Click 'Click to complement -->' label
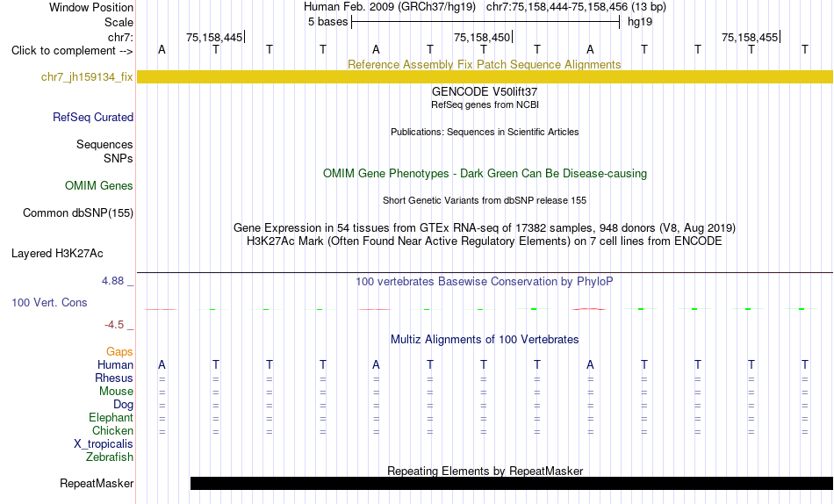This screenshot has height=504, width=834. pyautogui.click(x=72, y=51)
